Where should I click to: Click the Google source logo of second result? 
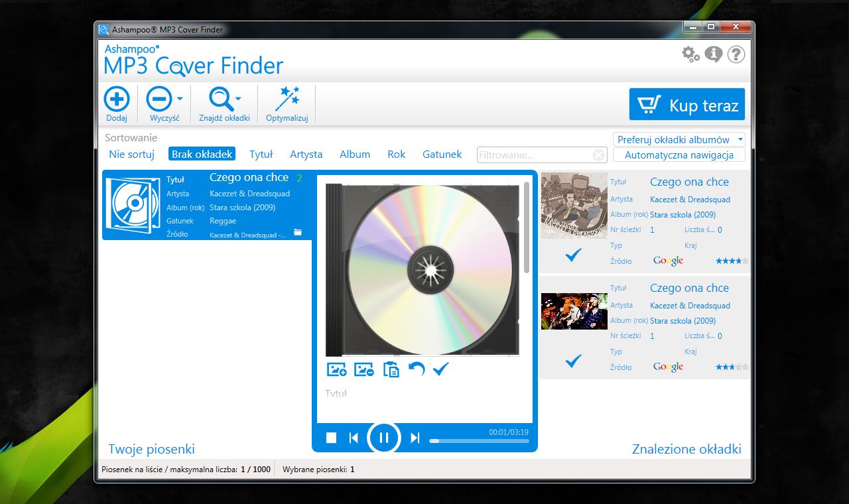(668, 367)
